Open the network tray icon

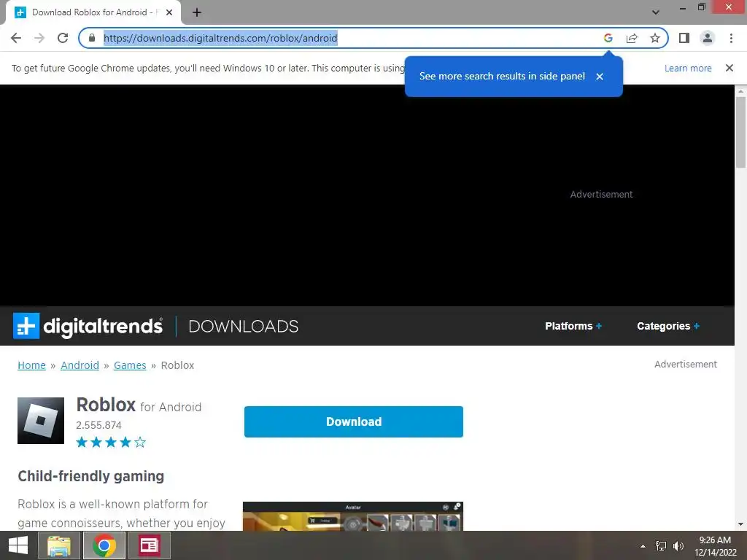(661, 546)
